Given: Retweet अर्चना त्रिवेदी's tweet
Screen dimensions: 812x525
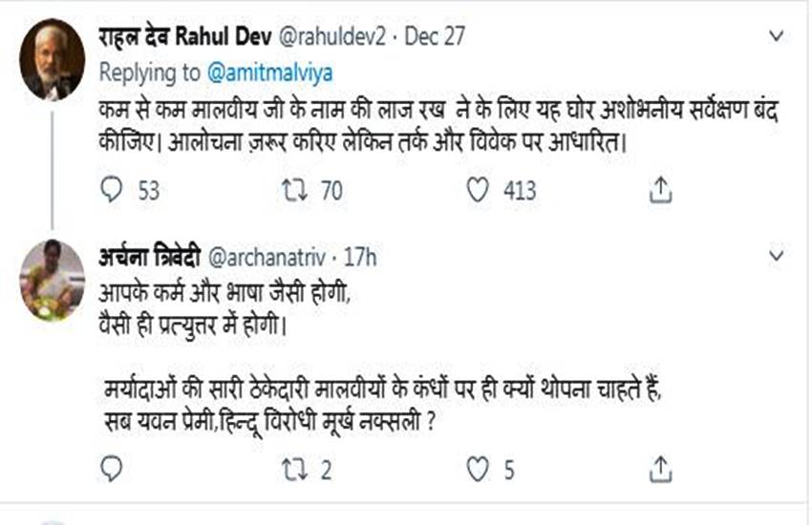Looking at the screenshot, I should 294,468.
